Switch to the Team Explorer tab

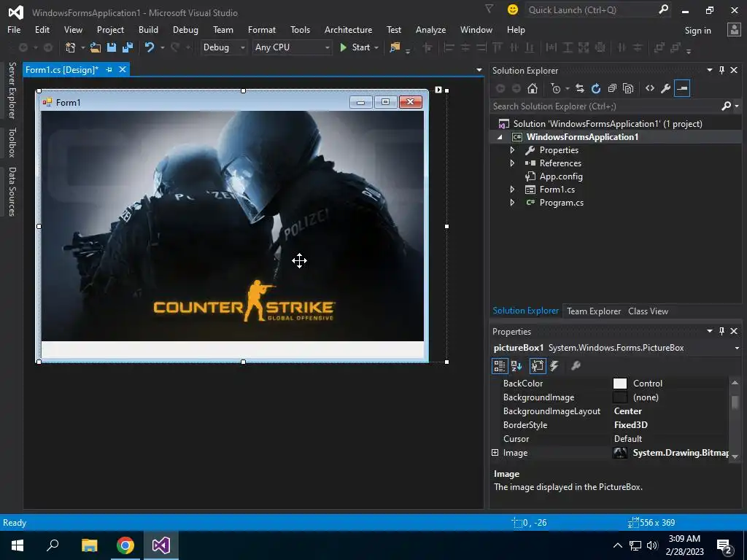594,311
